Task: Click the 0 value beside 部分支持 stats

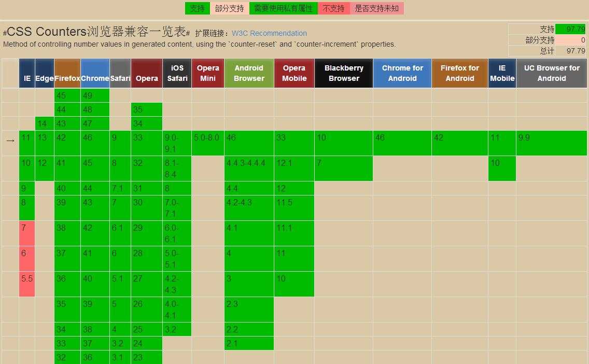Action: coord(570,40)
